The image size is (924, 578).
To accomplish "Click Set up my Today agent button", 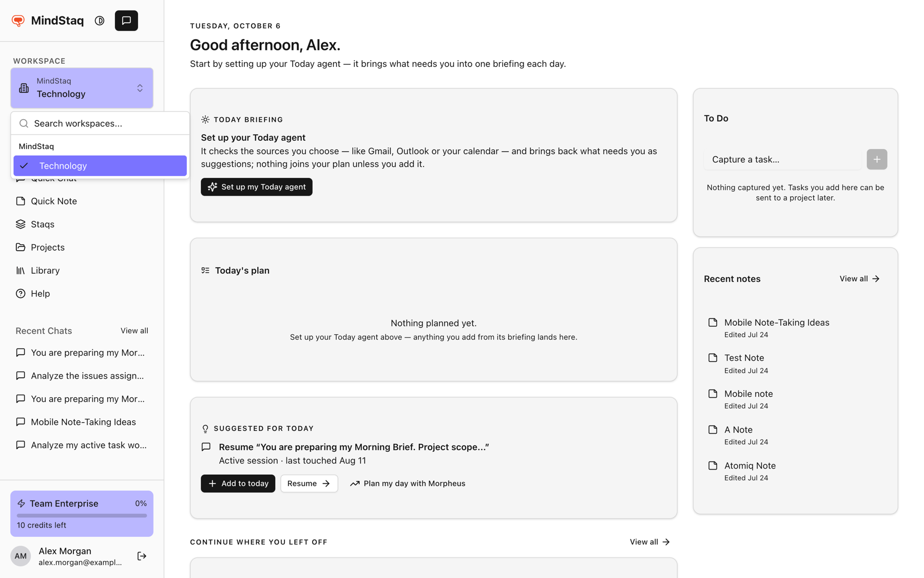I will click(257, 187).
